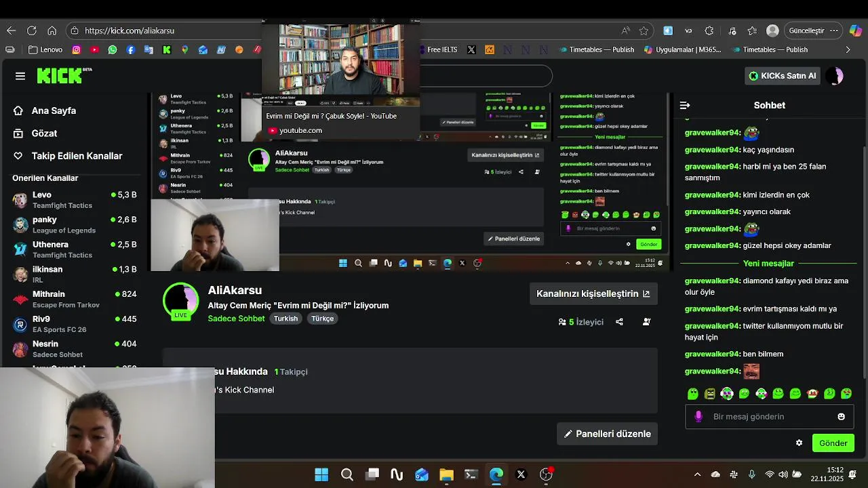The height and width of the screenshot is (488, 868).
Task: Open the WhatsApp bookmark
Action: point(113,49)
